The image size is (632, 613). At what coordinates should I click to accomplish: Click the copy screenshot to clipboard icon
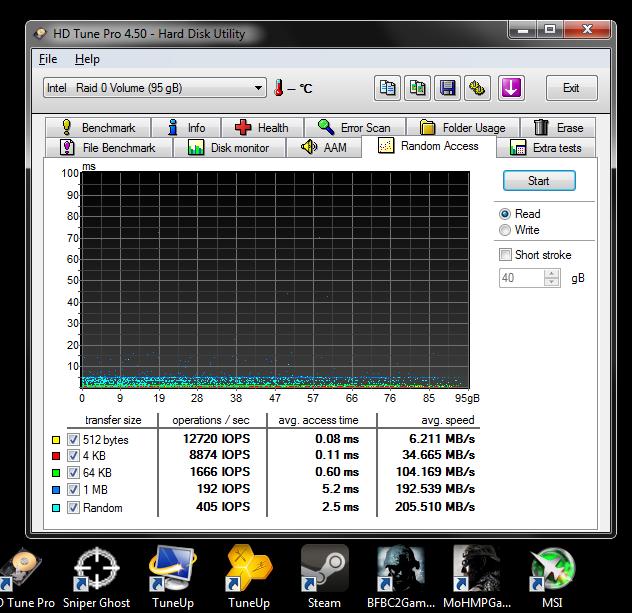[x=417, y=88]
